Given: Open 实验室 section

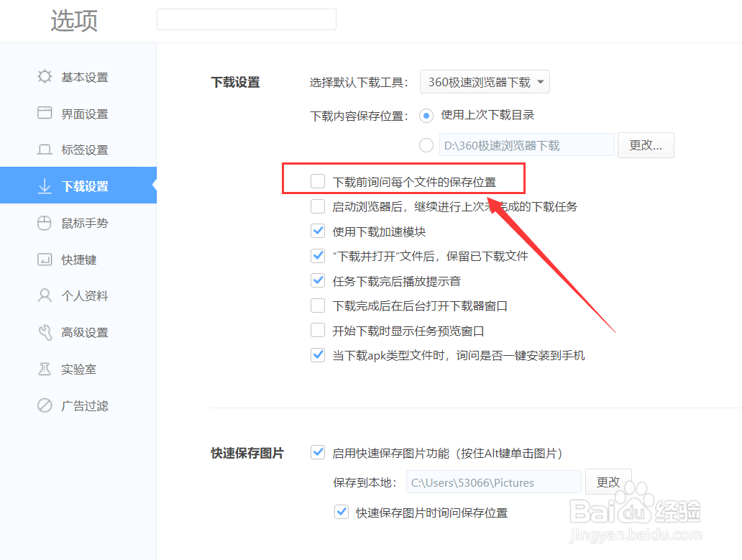Looking at the screenshot, I should click(x=78, y=369).
